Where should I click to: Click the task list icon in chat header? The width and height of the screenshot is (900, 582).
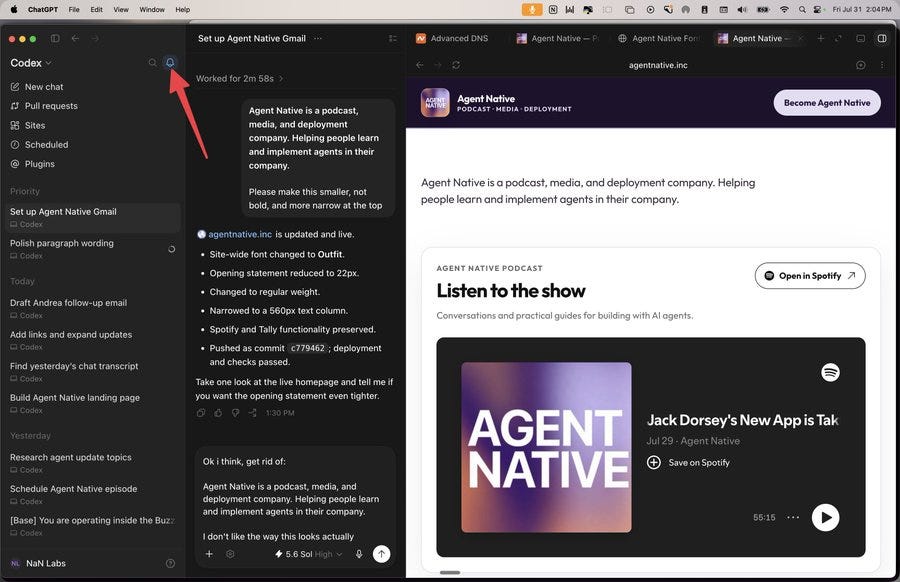click(393, 38)
